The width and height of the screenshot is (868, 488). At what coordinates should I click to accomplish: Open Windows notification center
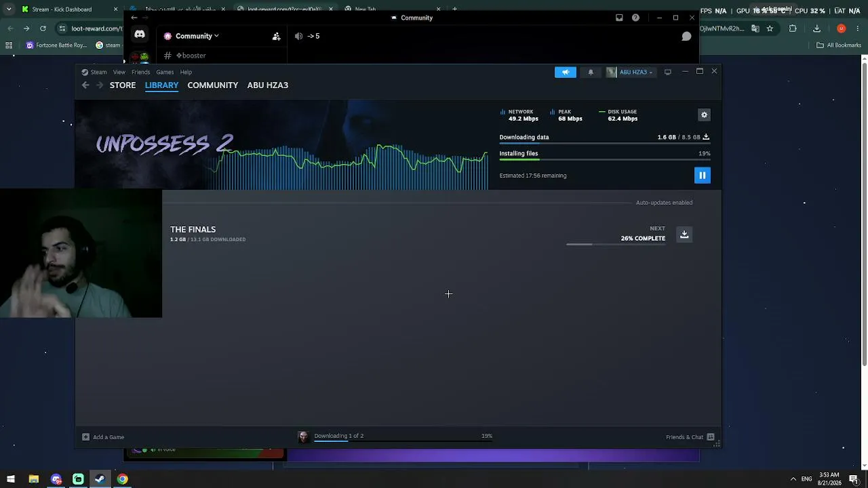854,479
